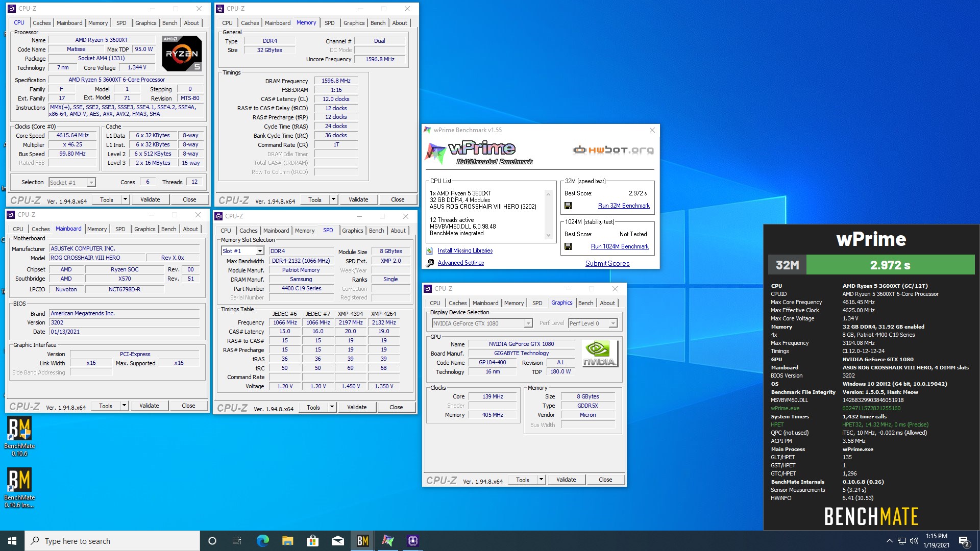This screenshot has width=980, height=551.
Task: Open Bench tab in CPU window
Action: coord(170,23)
